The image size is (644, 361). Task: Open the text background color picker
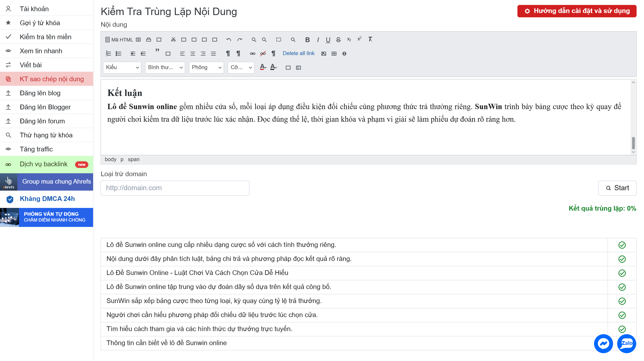(x=273, y=67)
